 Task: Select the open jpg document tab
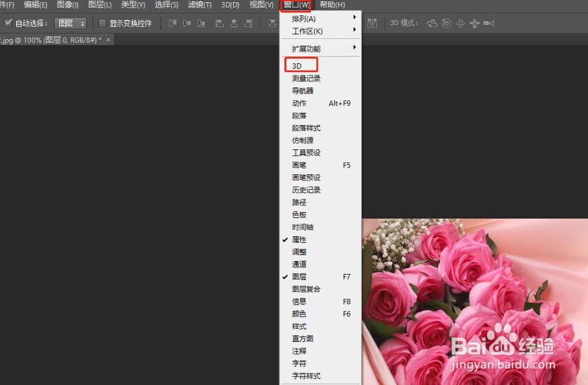(51, 40)
